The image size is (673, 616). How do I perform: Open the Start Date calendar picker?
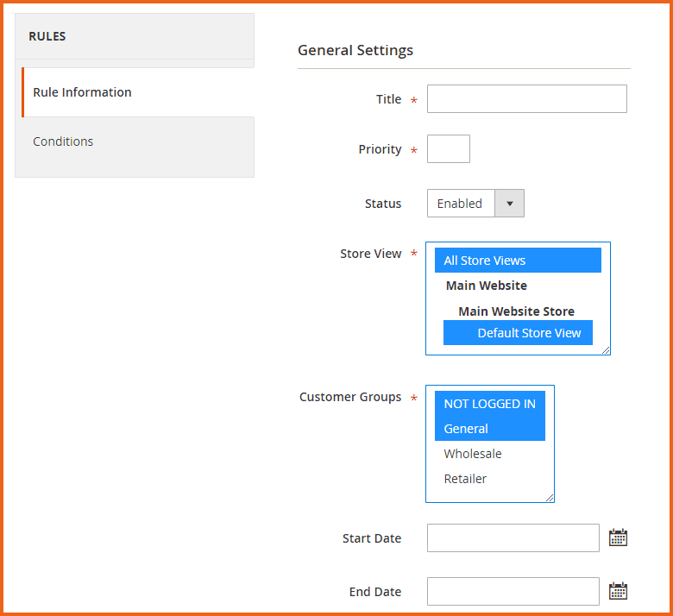(618, 537)
